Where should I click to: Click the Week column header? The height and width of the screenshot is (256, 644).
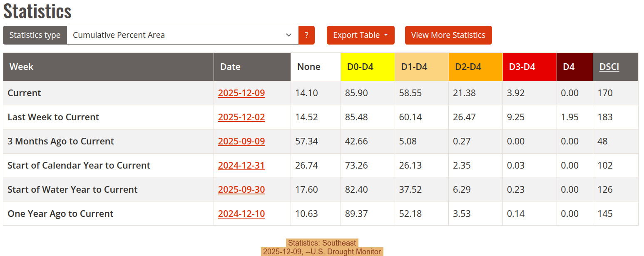coord(22,67)
